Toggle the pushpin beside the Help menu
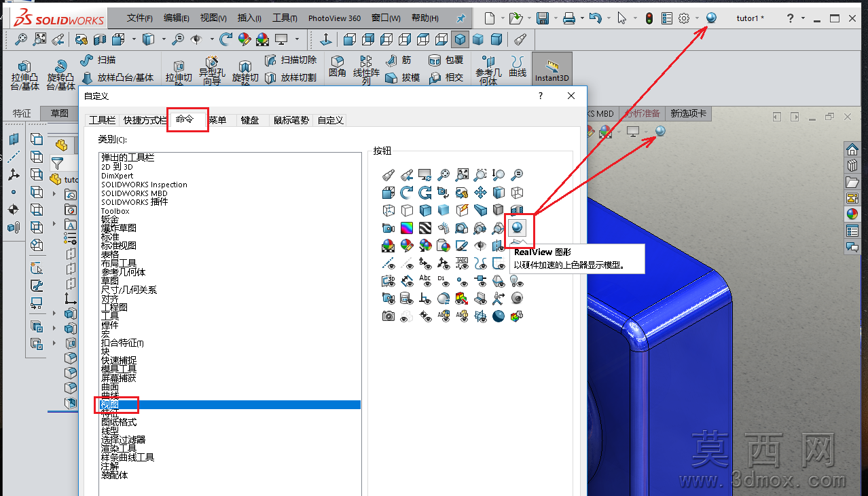Viewport: 868px width, 496px height. 461,18
